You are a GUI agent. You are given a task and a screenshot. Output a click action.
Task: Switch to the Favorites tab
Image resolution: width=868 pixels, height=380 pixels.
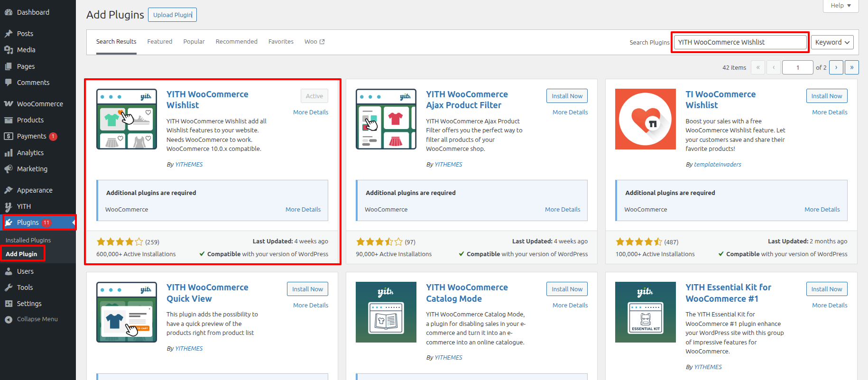coord(281,42)
